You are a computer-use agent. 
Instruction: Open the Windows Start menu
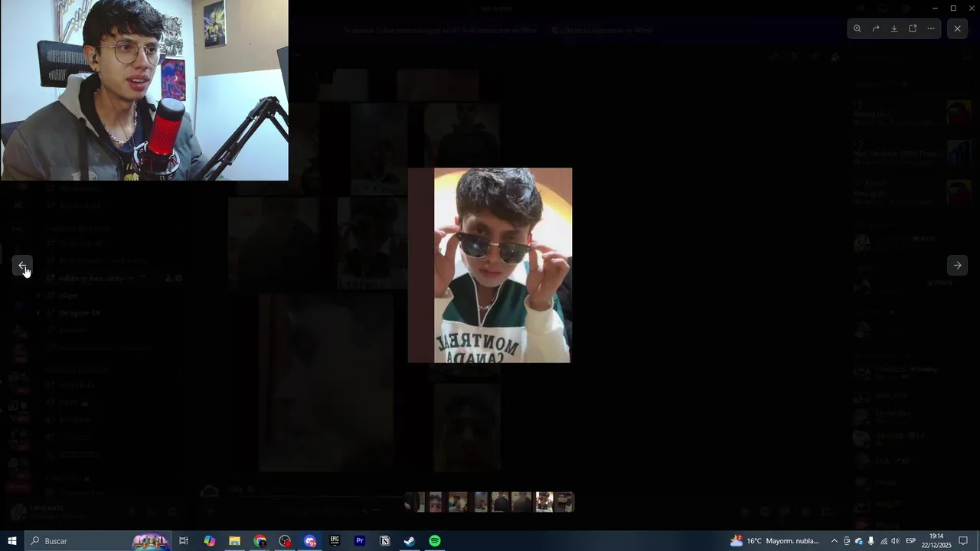[12, 541]
